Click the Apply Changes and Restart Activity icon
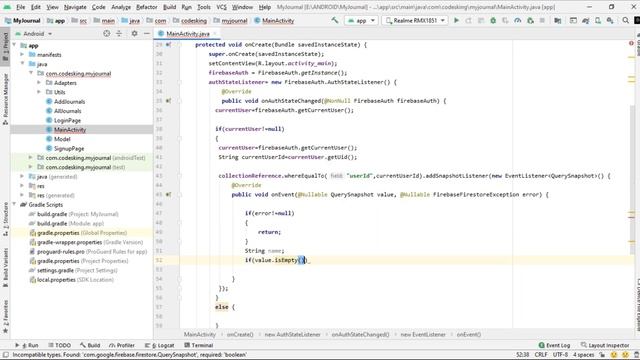The height and width of the screenshot is (360, 640). pyautogui.click(x=469, y=20)
